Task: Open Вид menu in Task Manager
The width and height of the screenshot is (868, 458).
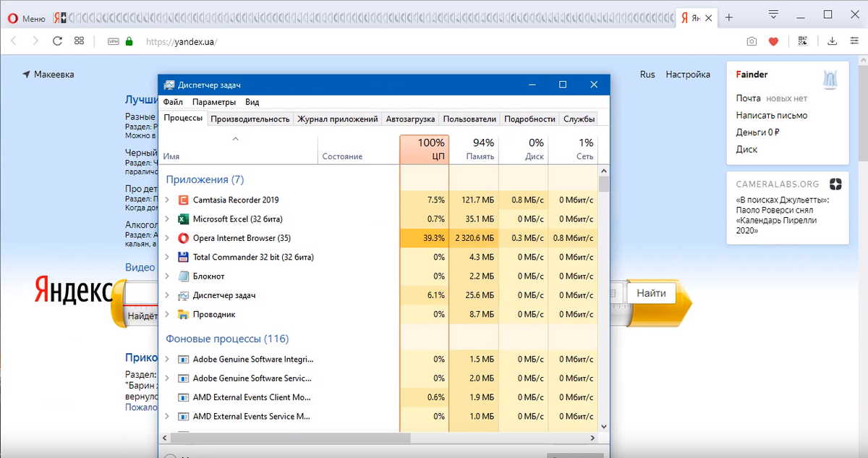Action: [252, 102]
